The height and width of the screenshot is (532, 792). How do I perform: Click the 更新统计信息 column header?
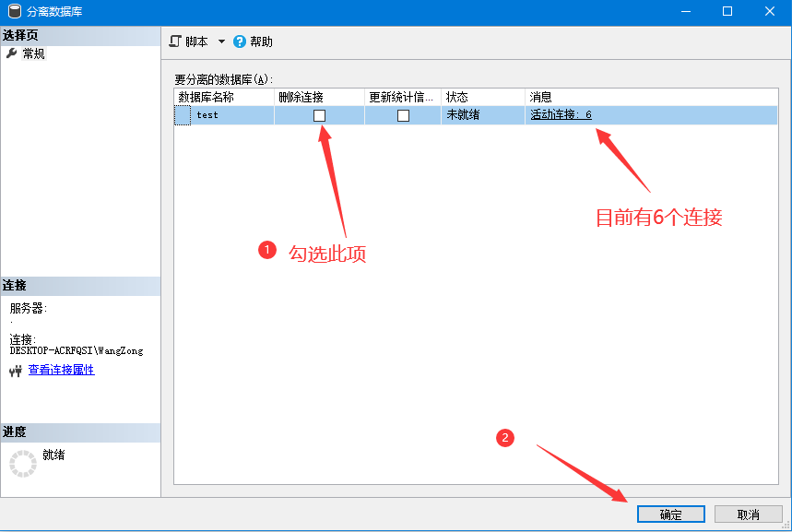(x=403, y=97)
